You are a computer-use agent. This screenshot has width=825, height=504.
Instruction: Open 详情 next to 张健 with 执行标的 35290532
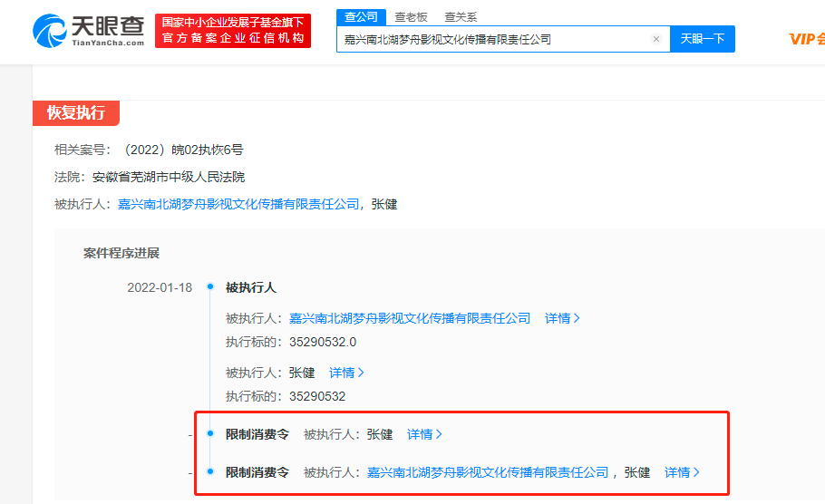346,373
